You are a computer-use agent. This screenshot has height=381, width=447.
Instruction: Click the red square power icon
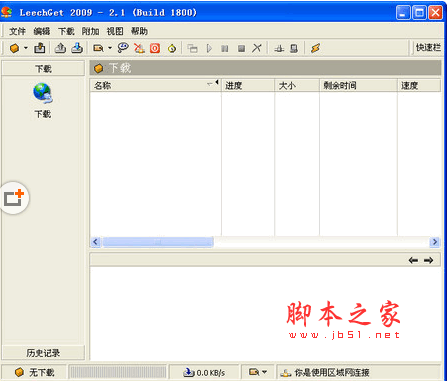[x=155, y=48]
